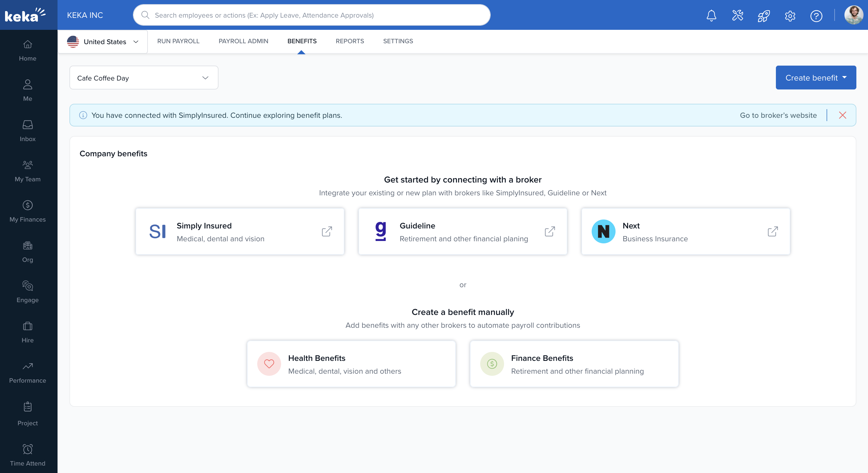Image resolution: width=868 pixels, height=473 pixels.
Task: Open My Finances in the sidebar
Action: [x=28, y=211]
